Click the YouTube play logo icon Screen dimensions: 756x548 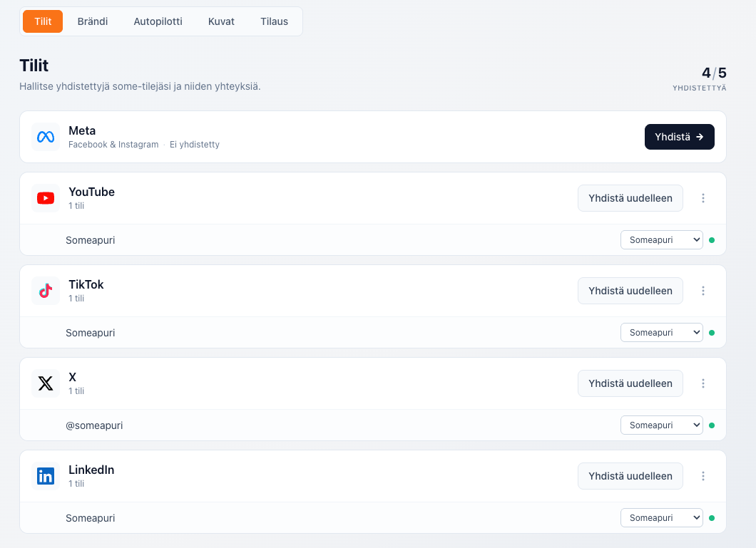tap(46, 198)
